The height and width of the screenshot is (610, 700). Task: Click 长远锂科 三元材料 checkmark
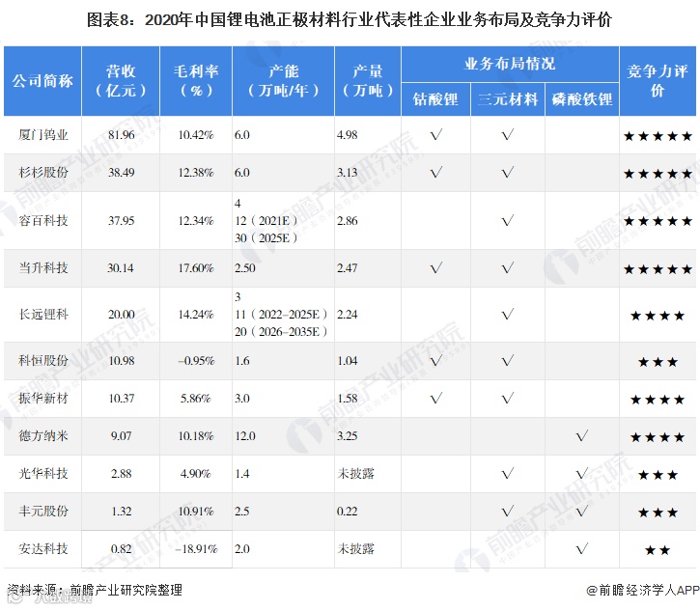click(508, 314)
